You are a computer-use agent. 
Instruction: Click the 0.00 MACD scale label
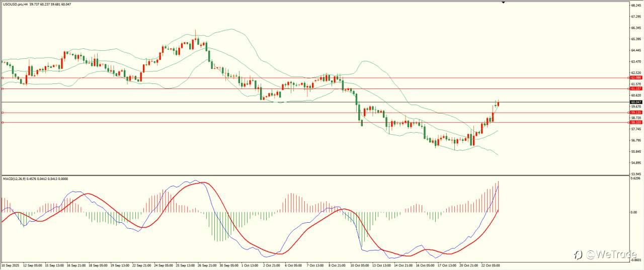point(633,212)
